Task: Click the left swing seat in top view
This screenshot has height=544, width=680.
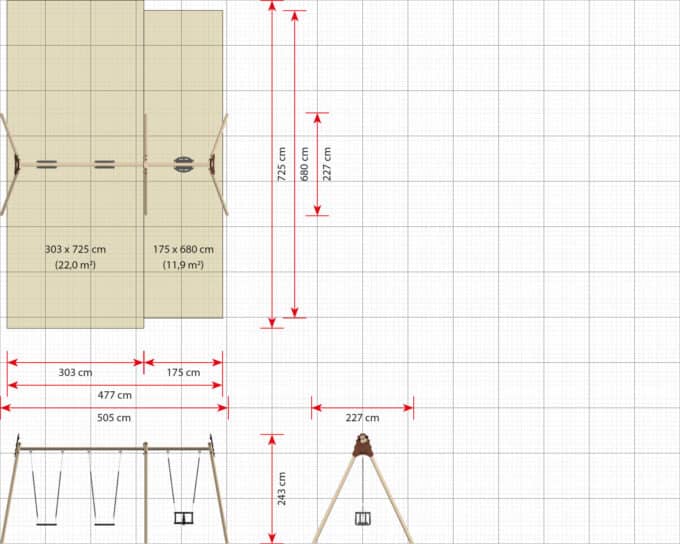Action: [x=47, y=165]
